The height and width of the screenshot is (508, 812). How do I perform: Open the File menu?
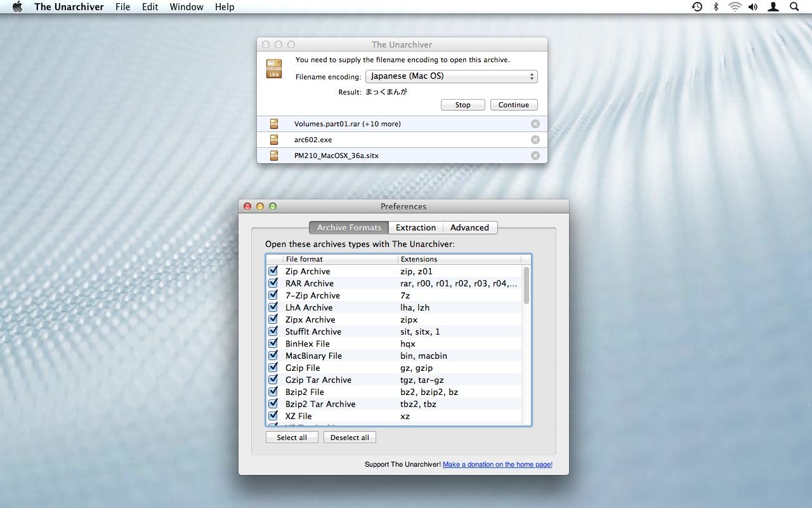tap(123, 7)
